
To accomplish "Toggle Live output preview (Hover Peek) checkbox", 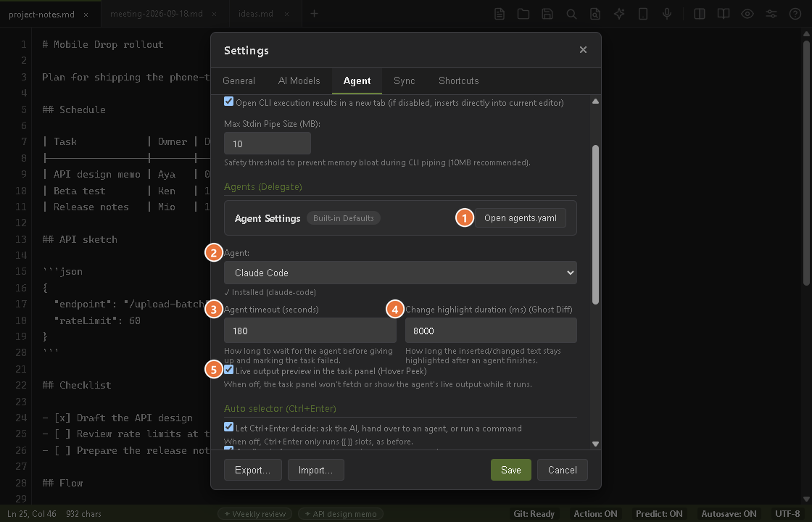I will 228,370.
